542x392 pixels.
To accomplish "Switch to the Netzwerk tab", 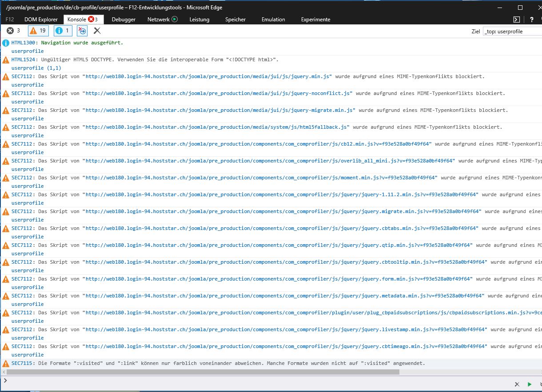I will [163, 20].
